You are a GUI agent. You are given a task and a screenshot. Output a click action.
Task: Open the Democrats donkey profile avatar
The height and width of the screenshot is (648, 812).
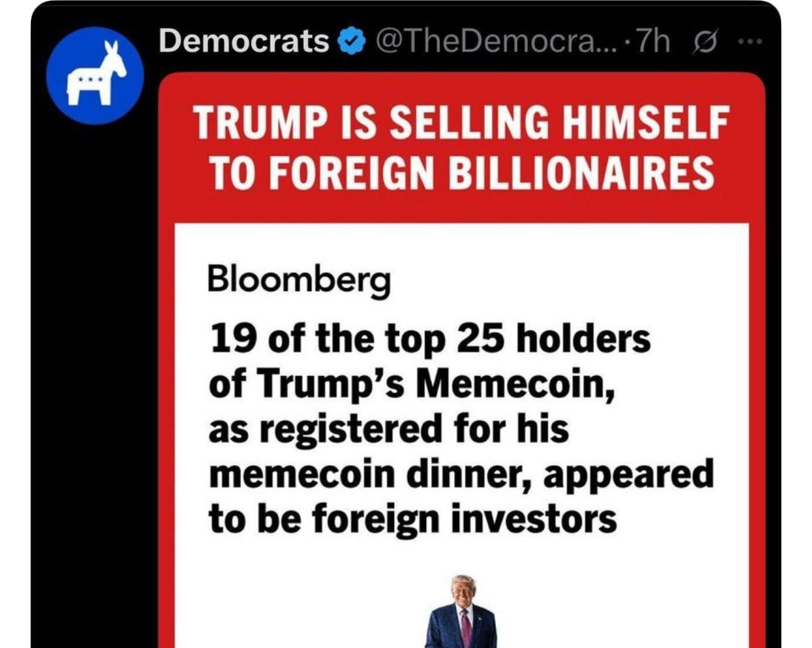(x=95, y=75)
